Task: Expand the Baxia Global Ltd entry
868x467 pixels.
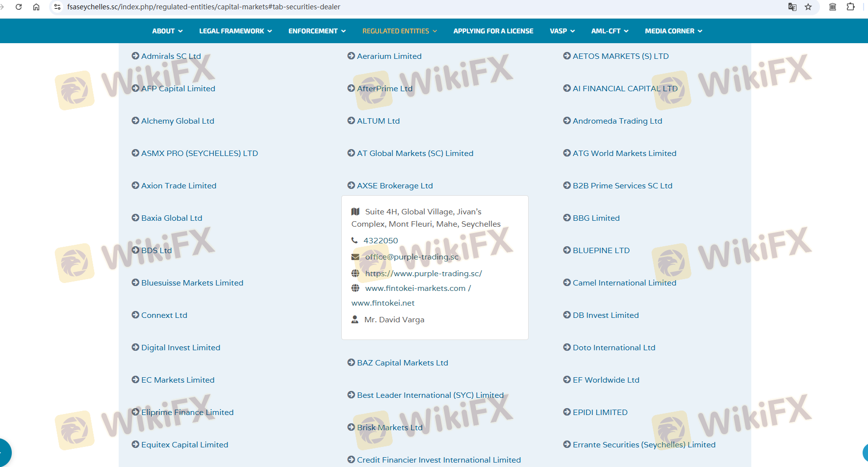Action: pyautogui.click(x=171, y=218)
